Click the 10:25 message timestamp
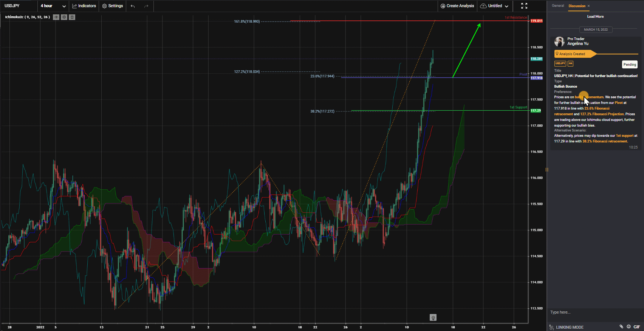 click(x=633, y=147)
